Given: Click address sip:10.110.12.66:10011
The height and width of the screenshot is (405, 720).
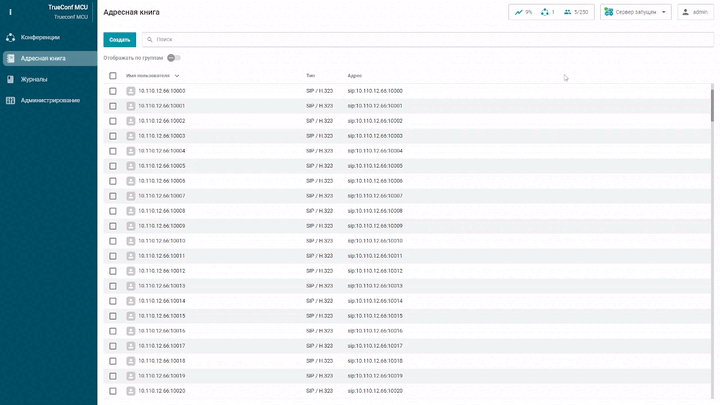Looking at the screenshot, I should (375, 256).
